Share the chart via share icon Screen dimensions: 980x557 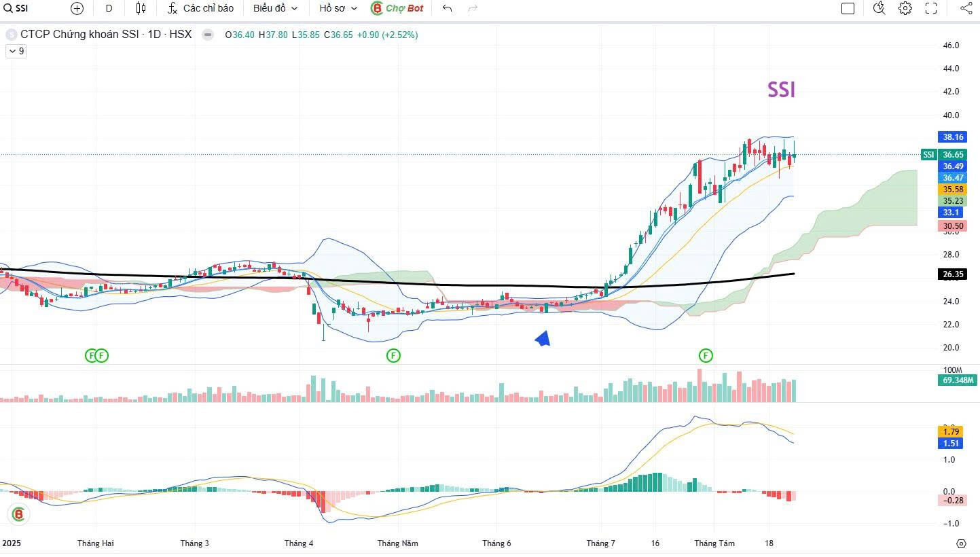click(x=966, y=8)
